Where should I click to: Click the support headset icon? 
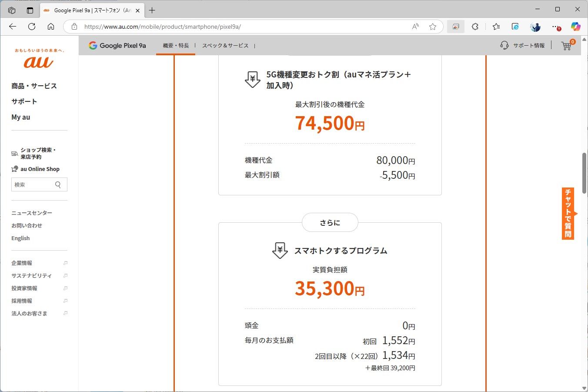click(x=504, y=45)
